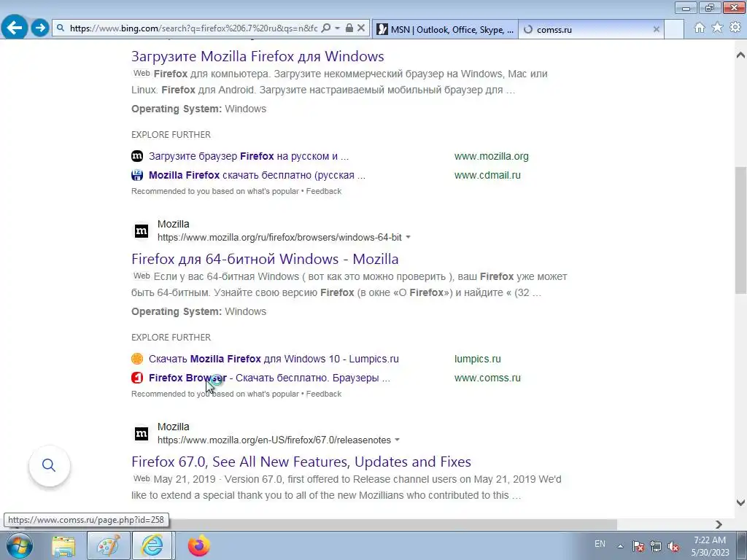Open the Windows Start button
Viewport: 747px width, 560px height.
pos(19,545)
